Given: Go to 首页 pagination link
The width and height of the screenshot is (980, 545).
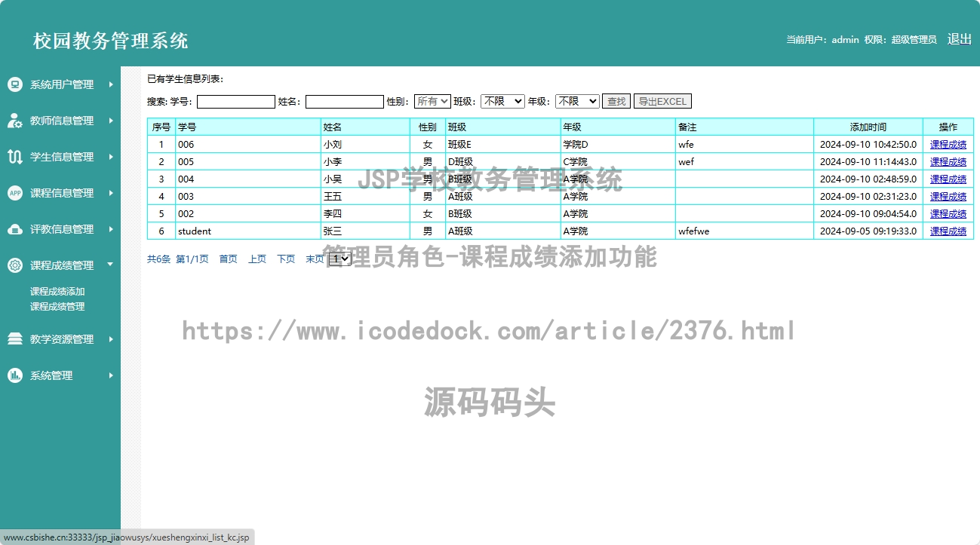Looking at the screenshot, I should 228,259.
